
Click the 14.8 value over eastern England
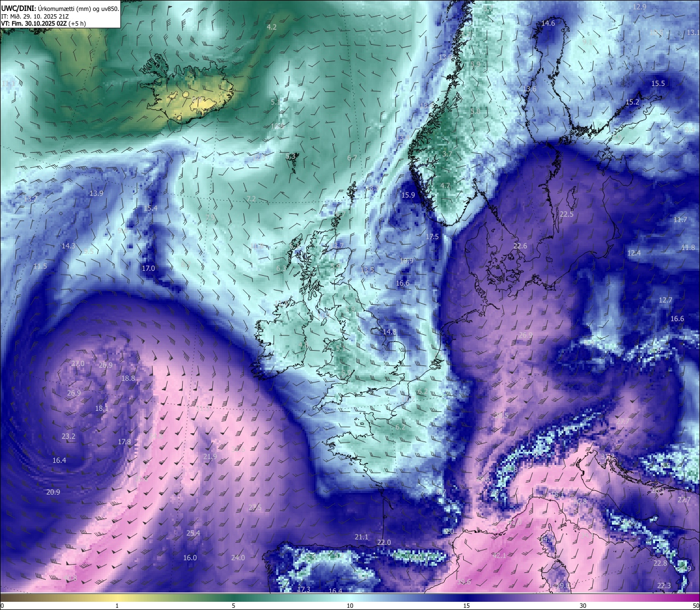point(389,332)
